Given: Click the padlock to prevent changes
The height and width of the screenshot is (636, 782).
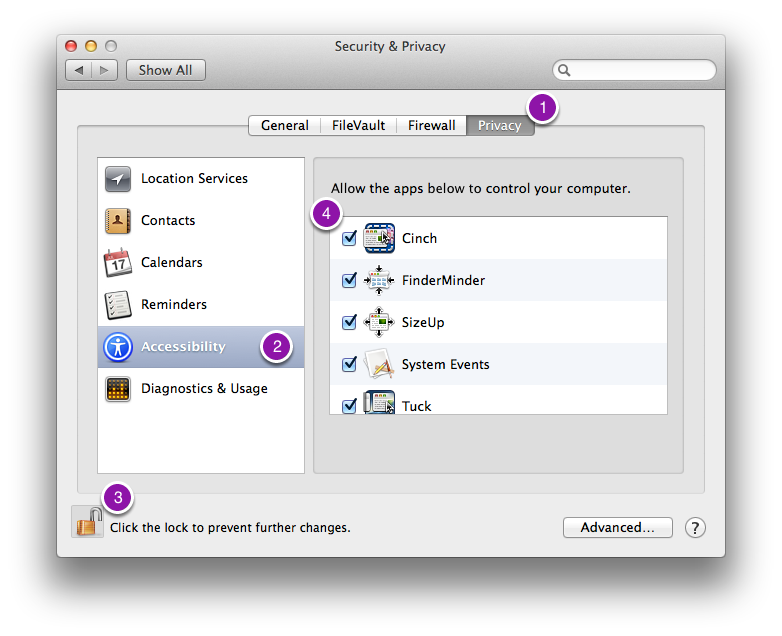Looking at the screenshot, I should point(88,521).
